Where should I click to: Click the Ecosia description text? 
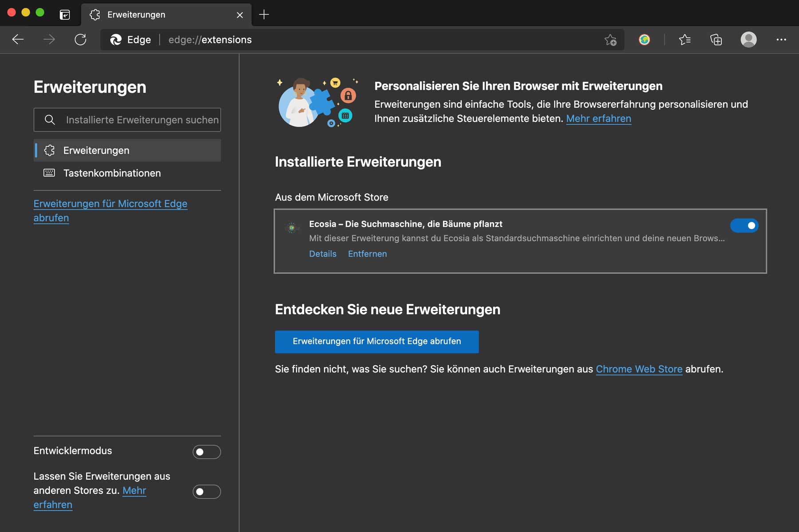pos(517,239)
